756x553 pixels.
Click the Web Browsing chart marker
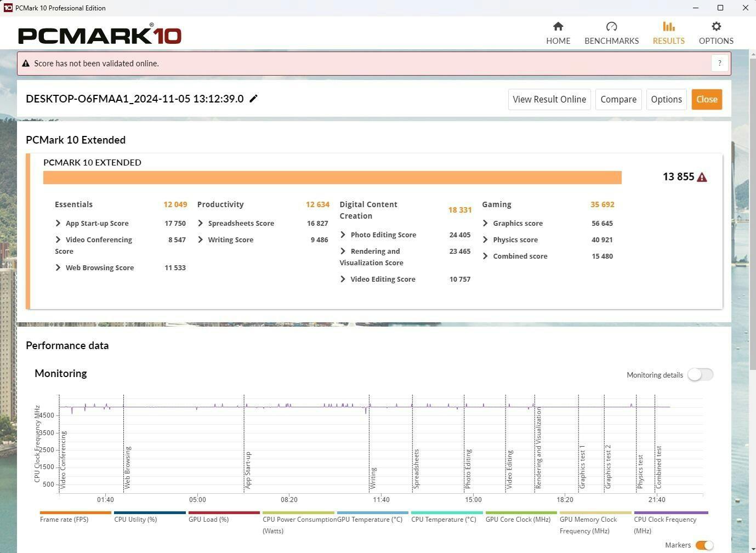(127, 467)
